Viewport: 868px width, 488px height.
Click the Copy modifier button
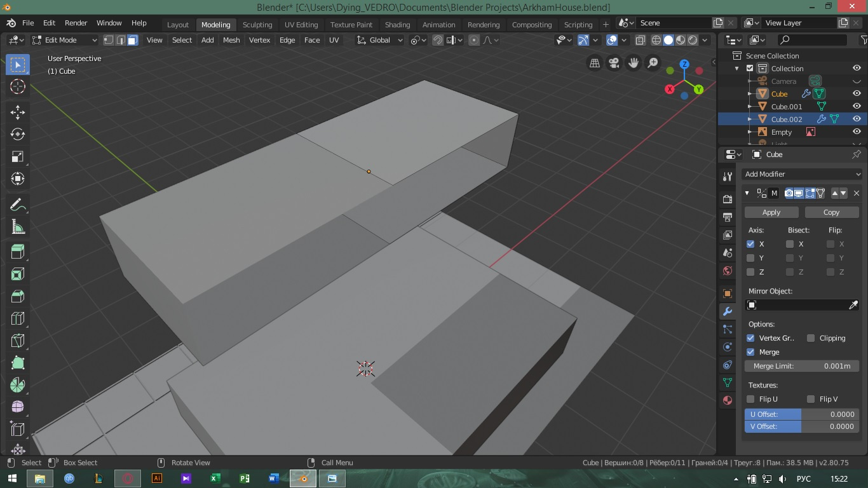coord(832,212)
